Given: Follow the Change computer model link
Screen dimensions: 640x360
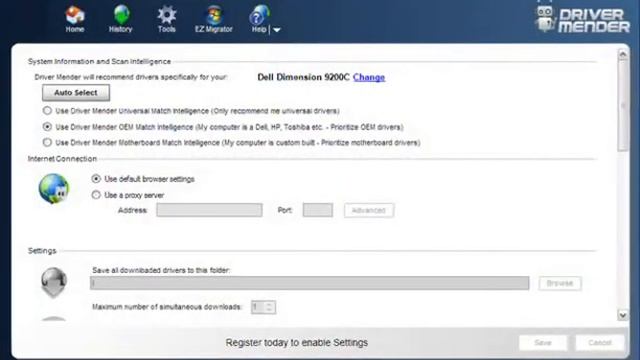Looking at the screenshot, I should [369, 77].
